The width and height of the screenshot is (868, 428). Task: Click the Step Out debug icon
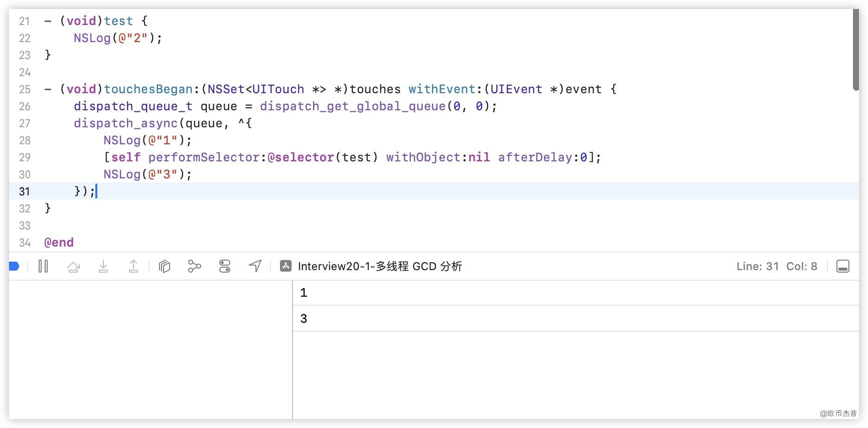(x=133, y=266)
